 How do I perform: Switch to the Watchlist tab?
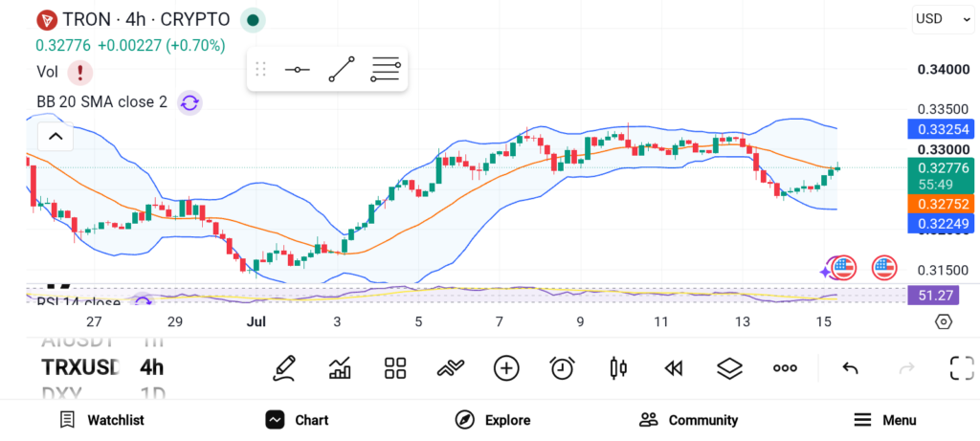[x=101, y=420]
